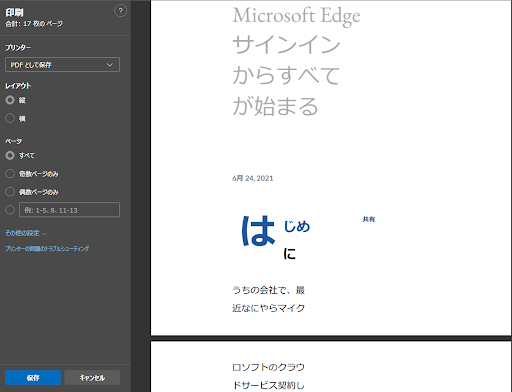The image size is (512, 392).
Task: Open the print dialog help icon
Action: point(120,11)
